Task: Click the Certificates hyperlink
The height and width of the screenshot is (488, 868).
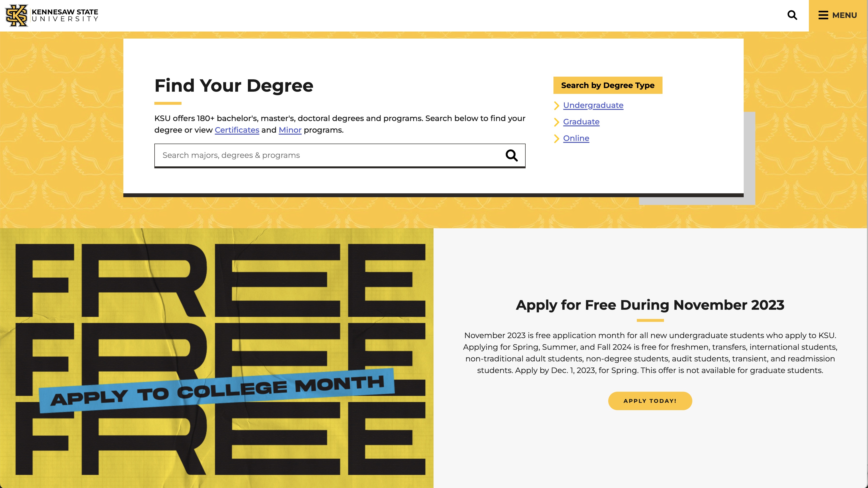Action: [x=237, y=130]
